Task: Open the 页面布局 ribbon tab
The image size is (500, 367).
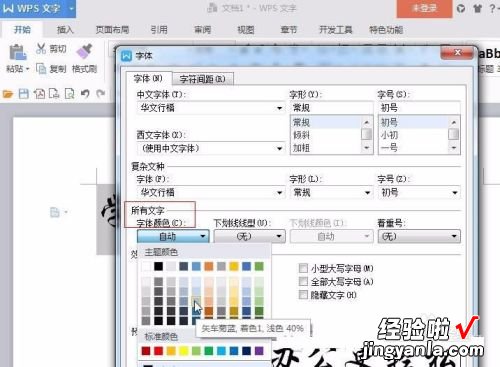Action: tap(112, 30)
